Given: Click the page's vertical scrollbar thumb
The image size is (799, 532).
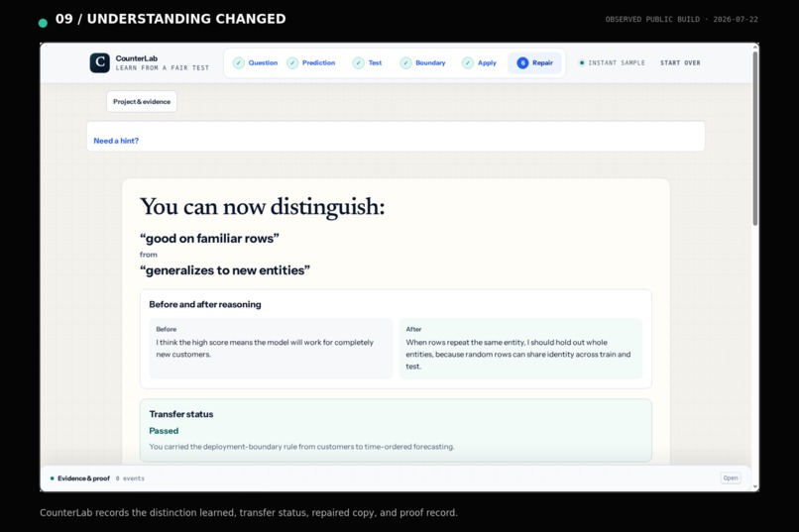Looking at the screenshot, I should pos(755,138).
